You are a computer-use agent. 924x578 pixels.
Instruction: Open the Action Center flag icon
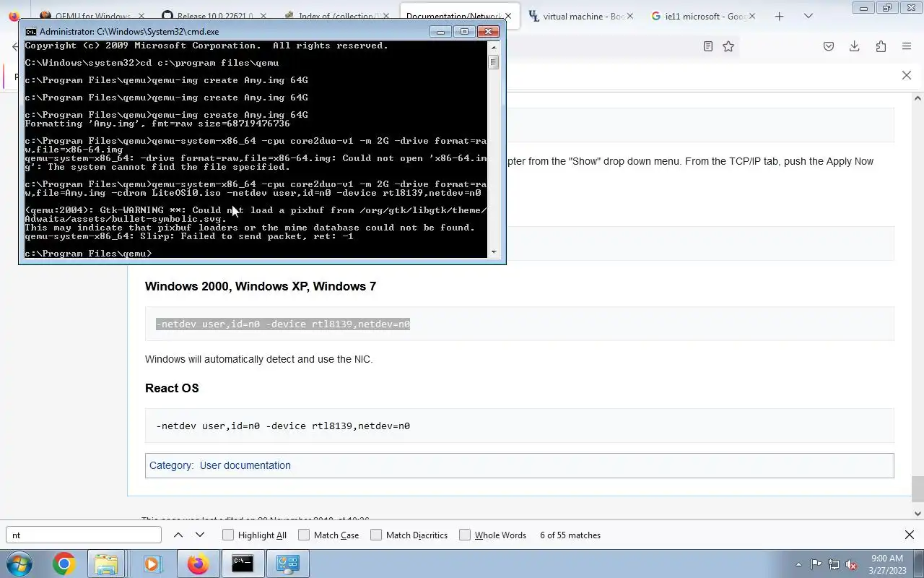tap(816, 564)
